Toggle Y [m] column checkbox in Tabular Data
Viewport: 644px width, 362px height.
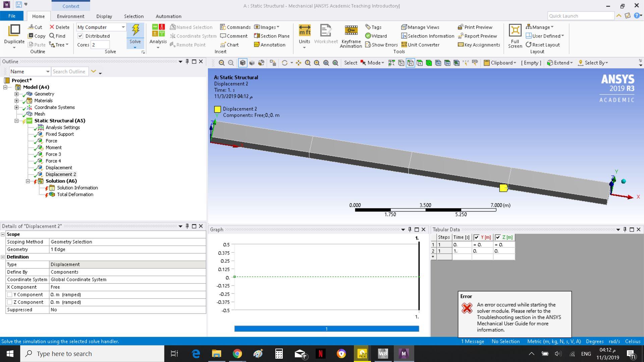tap(476, 237)
